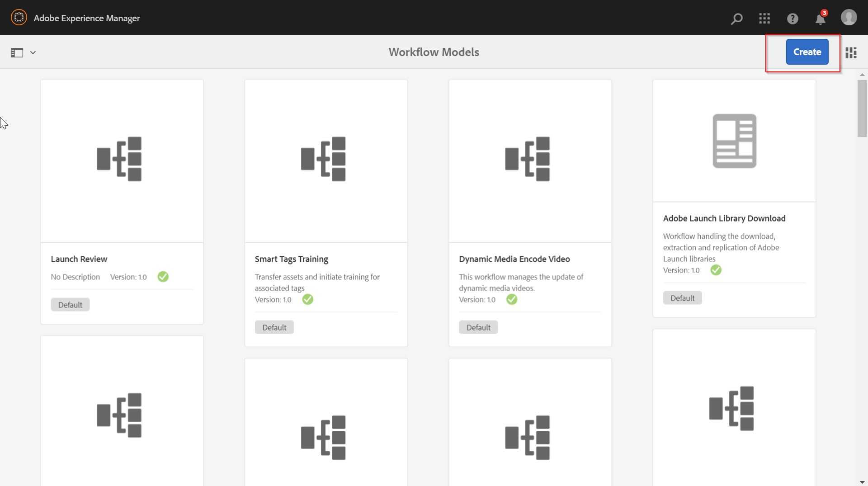This screenshot has width=868, height=486.
Task: Switch view layout using the card view icon
Action: pyautogui.click(x=851, y=52)
